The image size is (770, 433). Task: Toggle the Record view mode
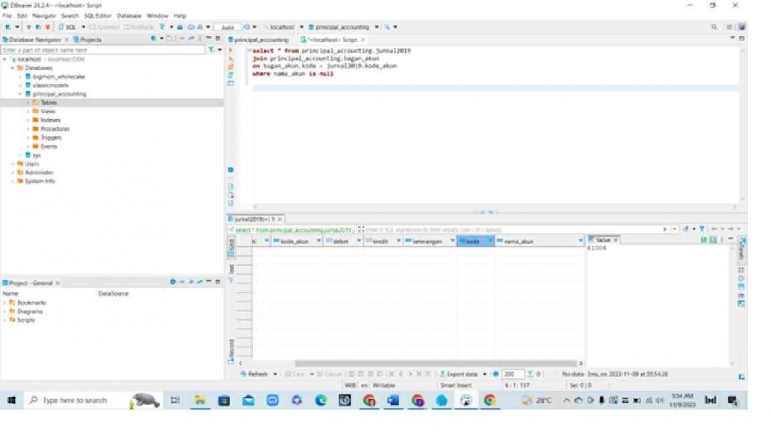pyautogui.click(x=231, y=351)
